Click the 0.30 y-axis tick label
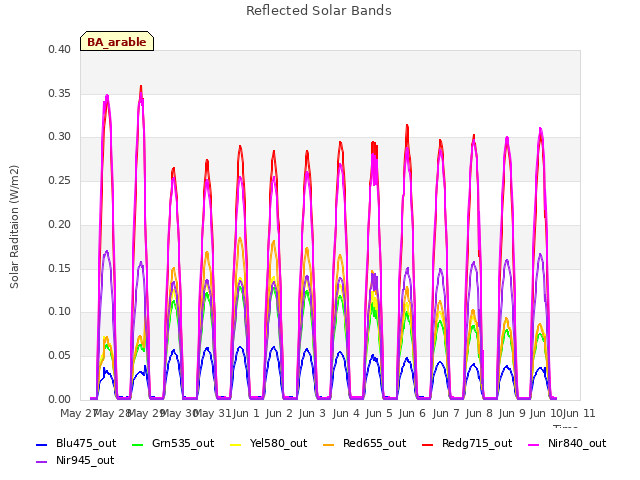 point(59,137)
